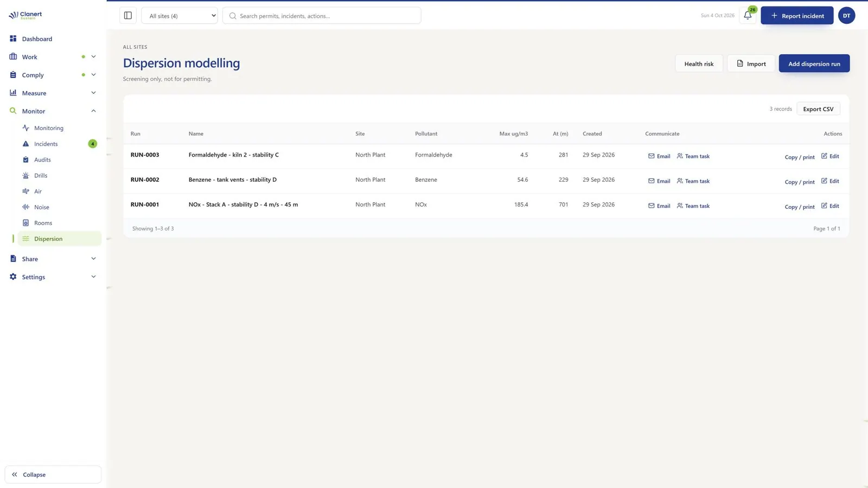Edit the RUN-0003 row
The height and width of the screenshot is (488, 868).
click(830, 156)
